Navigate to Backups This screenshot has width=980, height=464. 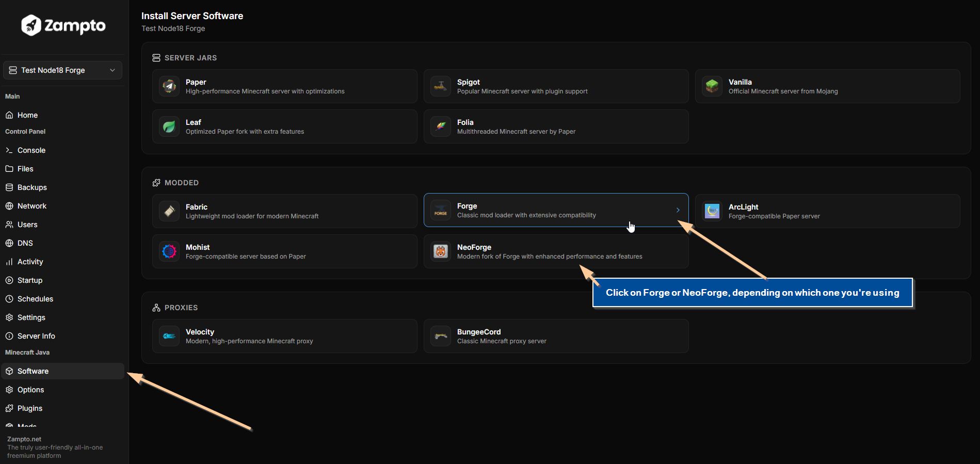point(62,187)
